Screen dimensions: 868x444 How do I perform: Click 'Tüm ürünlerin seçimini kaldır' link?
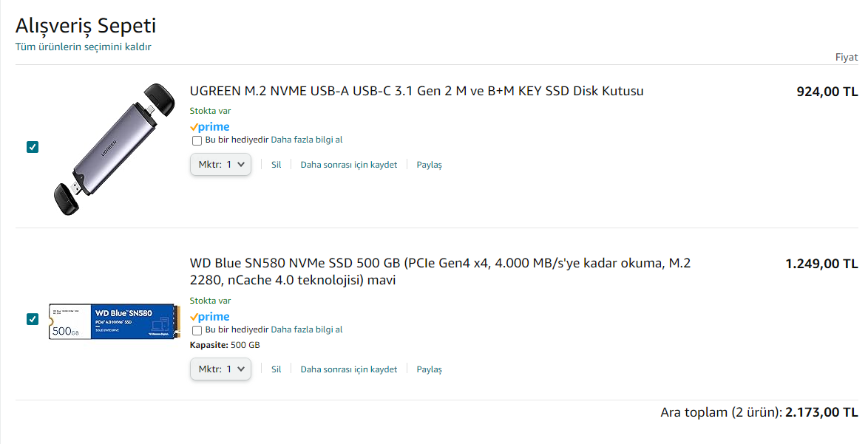point(84,47)
